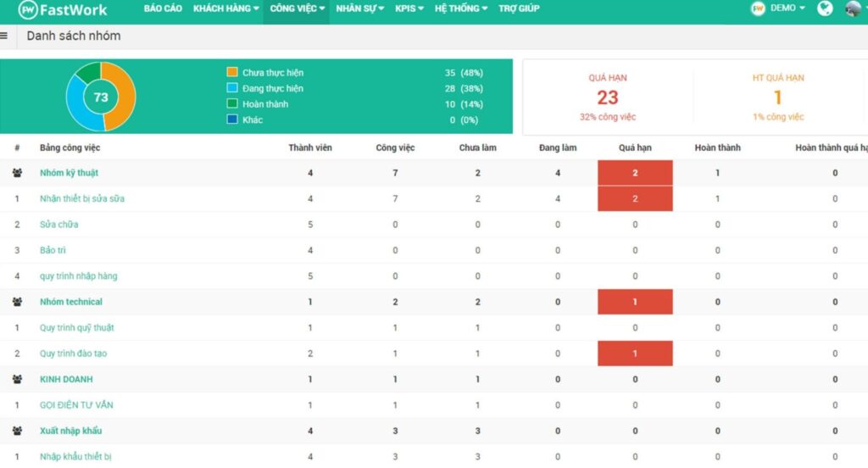868x468 pixels.
Task: Click the light blue Đang thực hiện swatch
Action: pos(232,88)
